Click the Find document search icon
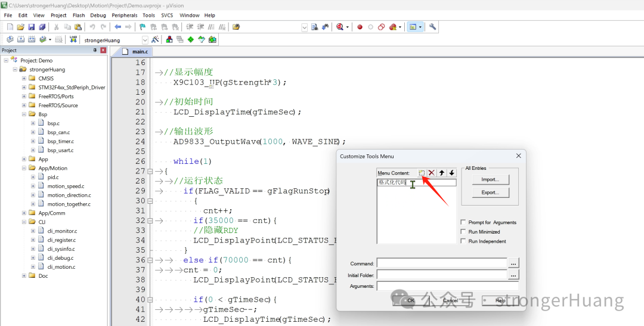Viewport: 644px width, 326px height. click(x=315, y=27)
